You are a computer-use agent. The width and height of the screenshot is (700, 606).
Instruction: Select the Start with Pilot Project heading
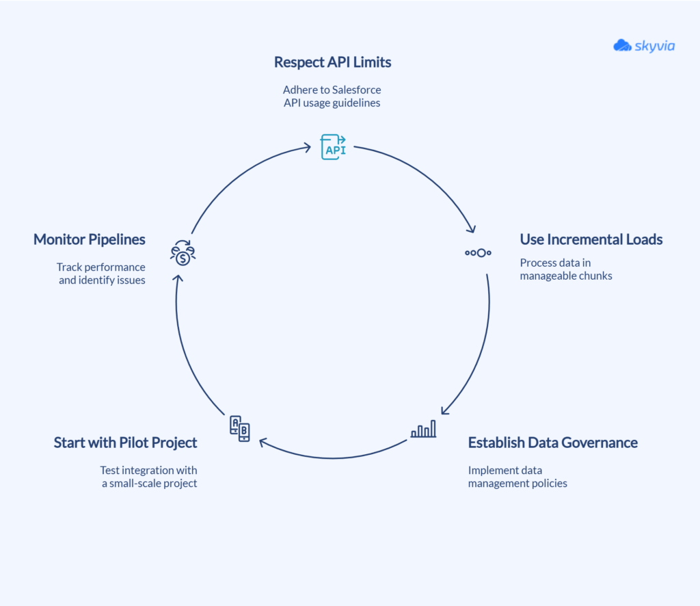point(126,443)
